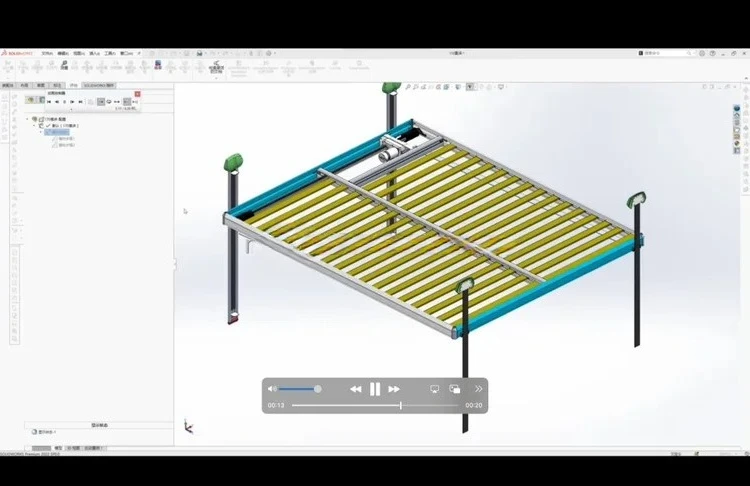Click the AirPlay icon in the video player
The height and width of the screenshot is (486, 750).
click(434, 389)
